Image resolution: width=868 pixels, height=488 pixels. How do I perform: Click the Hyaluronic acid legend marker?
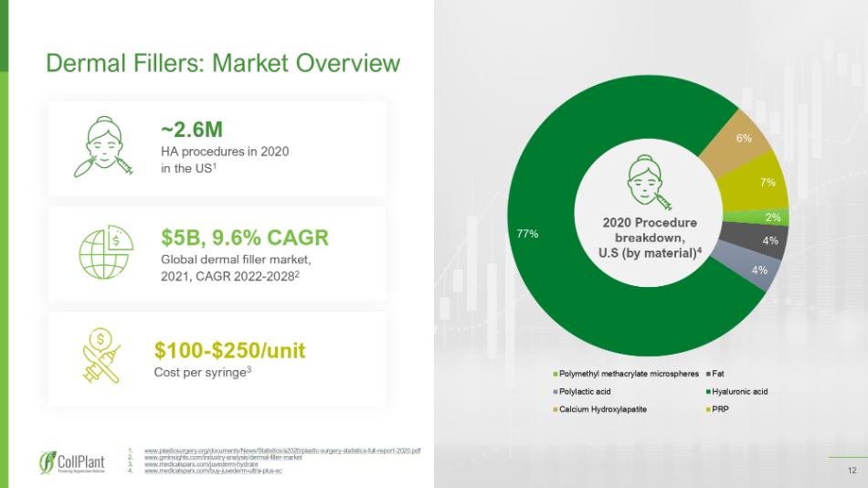pyautogui.click(x=707, y=392)
